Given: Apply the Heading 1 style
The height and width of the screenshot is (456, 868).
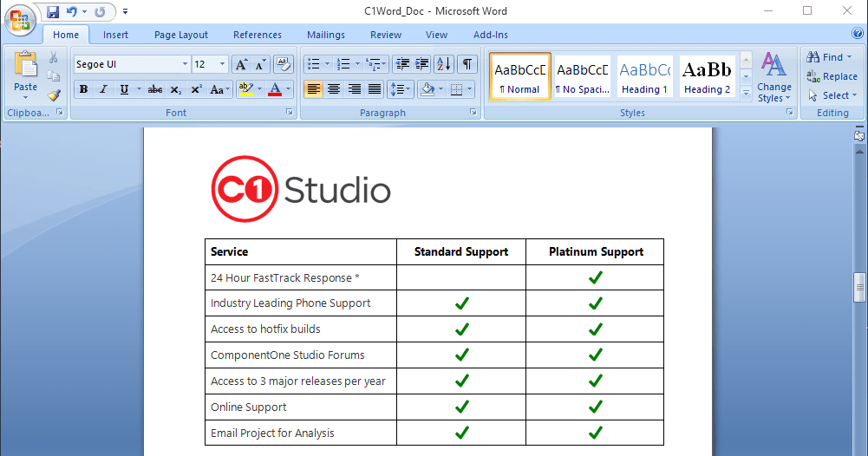Looking at the screenshot, I should pos(645,77).
